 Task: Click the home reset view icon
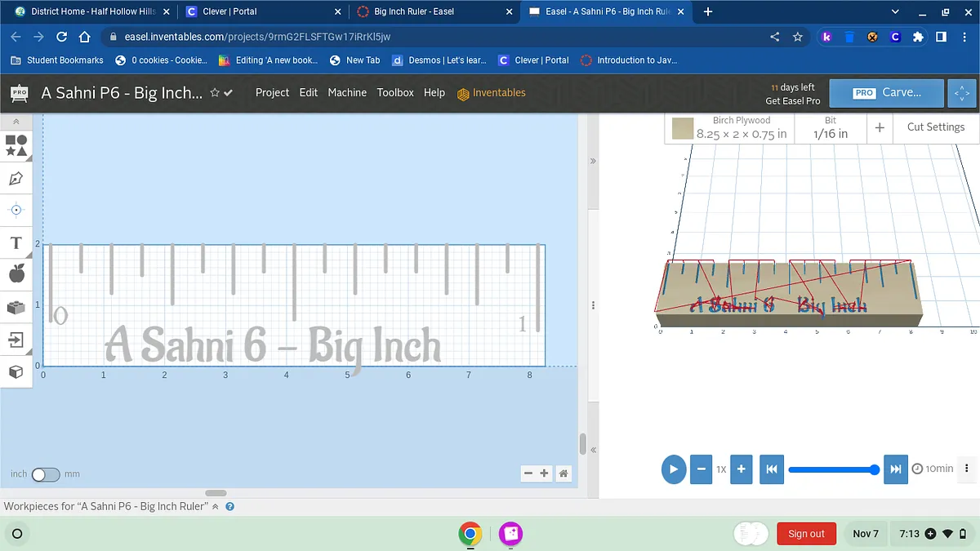tap(563, 473)
